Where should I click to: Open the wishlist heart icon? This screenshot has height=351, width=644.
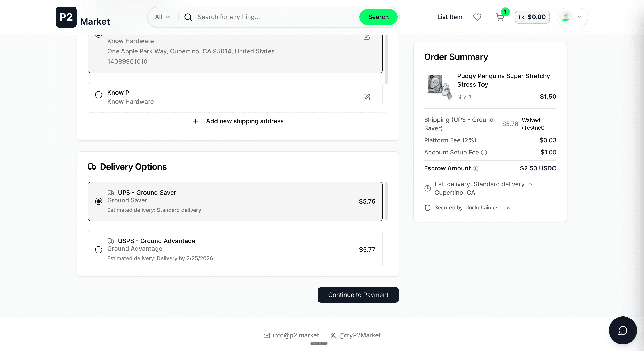pos(477,17)
